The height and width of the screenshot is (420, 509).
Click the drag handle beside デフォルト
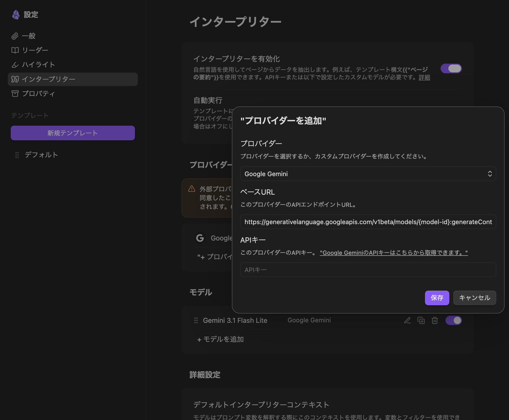tap(17, 155)
